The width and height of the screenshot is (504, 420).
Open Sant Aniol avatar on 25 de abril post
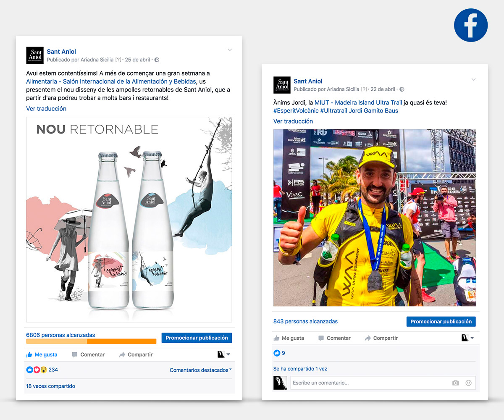pos(34,55)
